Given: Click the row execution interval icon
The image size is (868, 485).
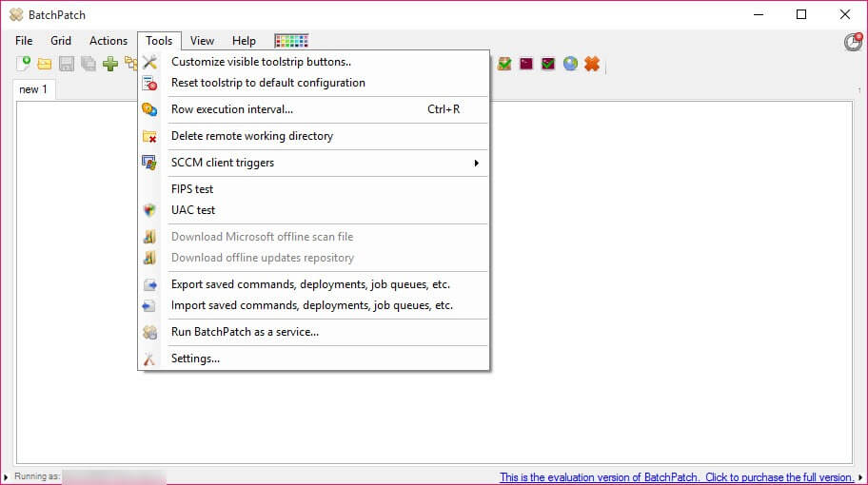Looking at the screenshot, I should click(x=149, y=109).
